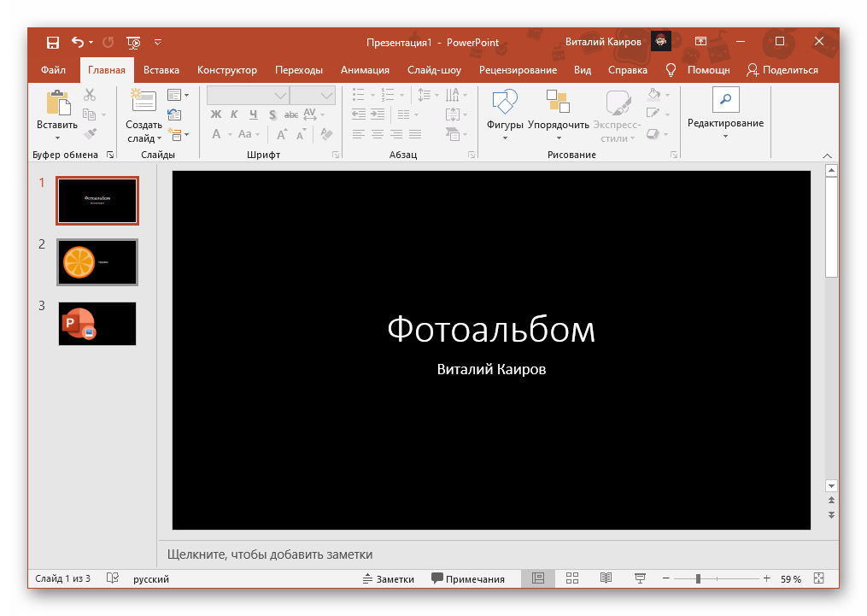Toggle the Comments (Примечания) pane
The height and width of the screenshot is (616, 867).
tap(468, 578)
